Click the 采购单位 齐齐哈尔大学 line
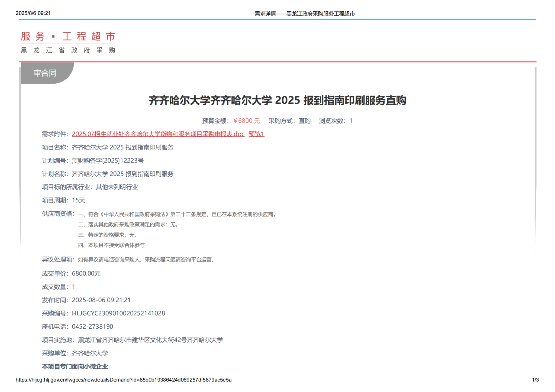 pos(75,353)
